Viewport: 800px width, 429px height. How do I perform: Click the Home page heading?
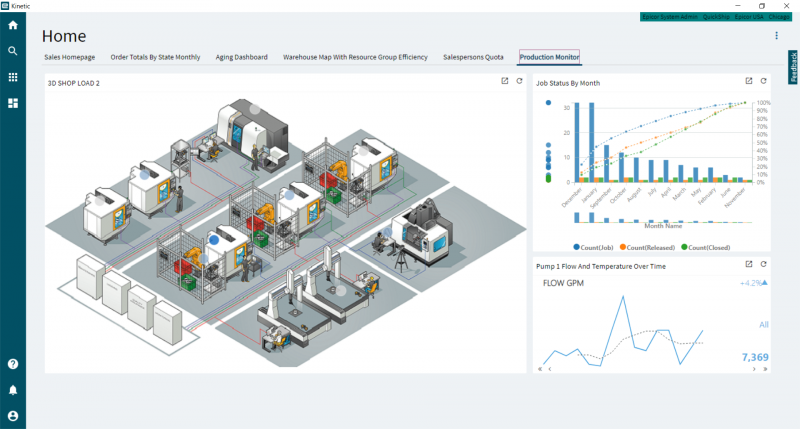pos(64,36)
